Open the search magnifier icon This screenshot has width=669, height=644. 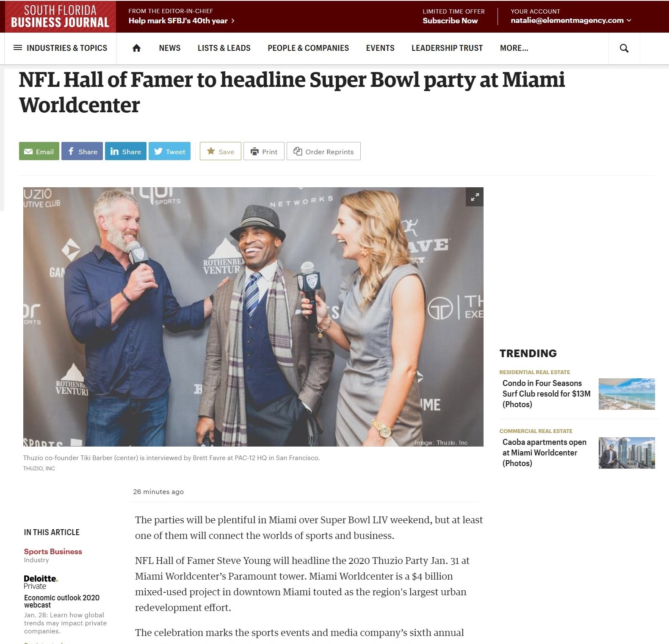click(x=624, y=48)
